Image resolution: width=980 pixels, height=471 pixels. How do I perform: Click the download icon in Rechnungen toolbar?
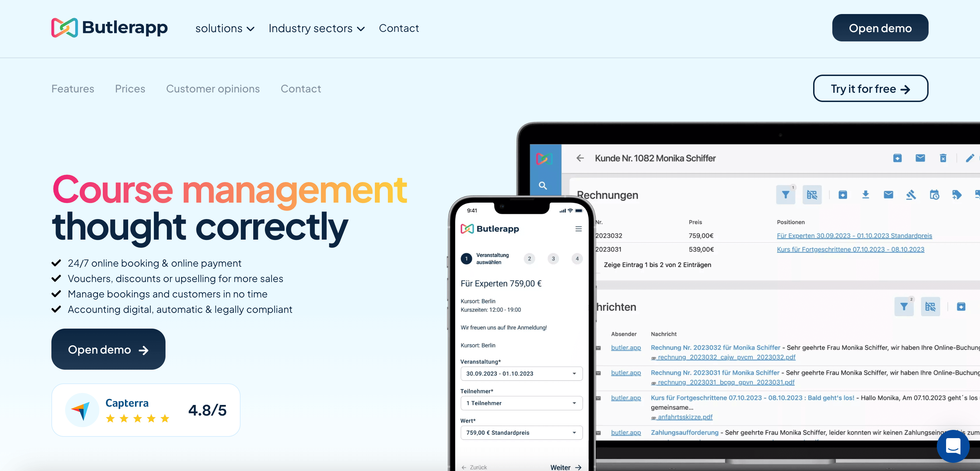[866, 195]
